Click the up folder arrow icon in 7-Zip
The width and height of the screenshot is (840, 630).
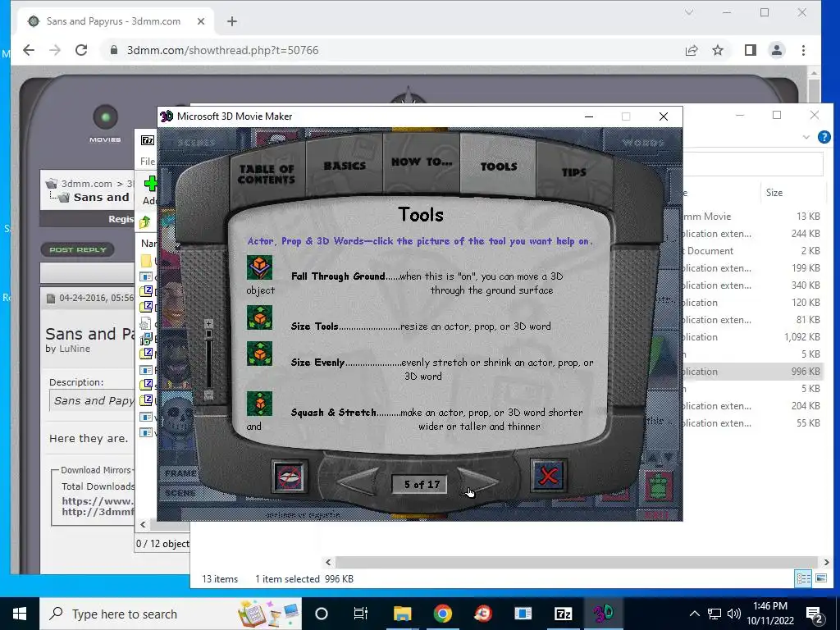[145, 221]
